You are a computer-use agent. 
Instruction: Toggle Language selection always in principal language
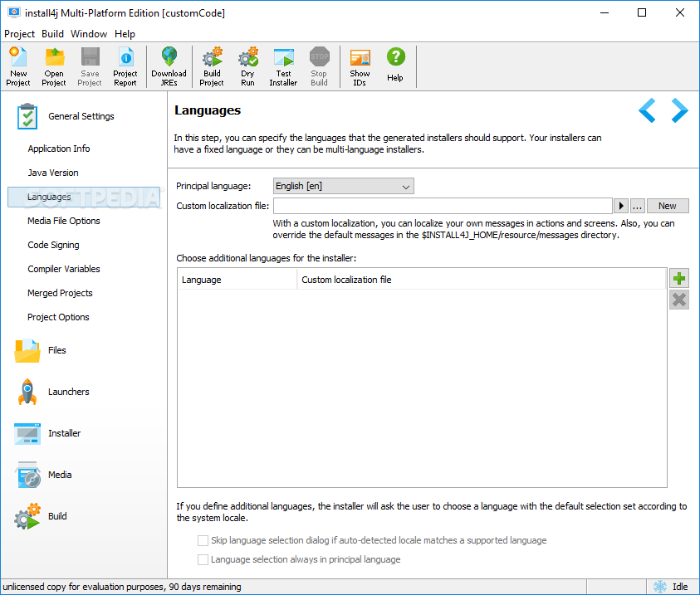[x=203, y=560]
